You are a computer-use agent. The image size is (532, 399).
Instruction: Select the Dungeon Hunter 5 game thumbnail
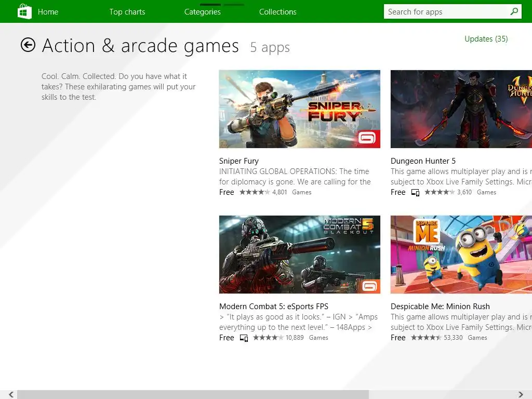(461, 109)
